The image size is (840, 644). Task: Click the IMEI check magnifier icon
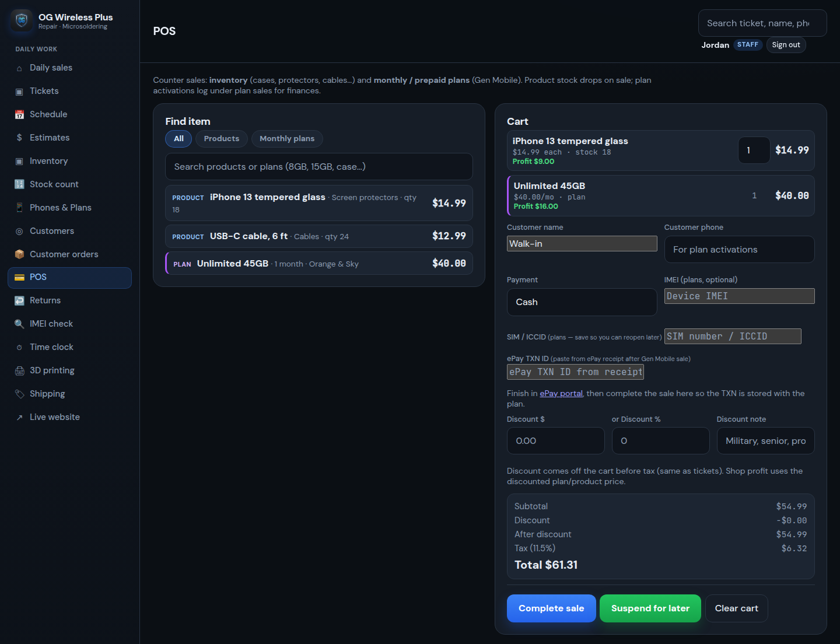[x=19, y=324]
